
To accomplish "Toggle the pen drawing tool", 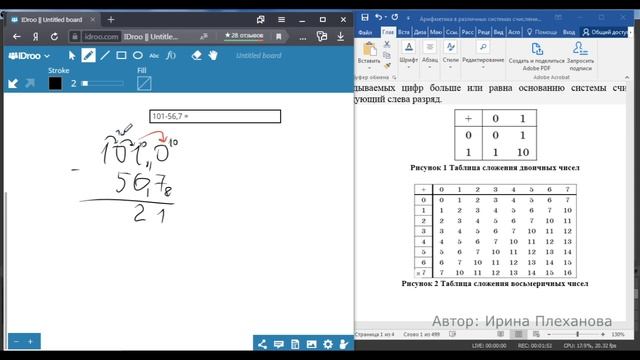I will pyautogui.click(x=88, y=56).
